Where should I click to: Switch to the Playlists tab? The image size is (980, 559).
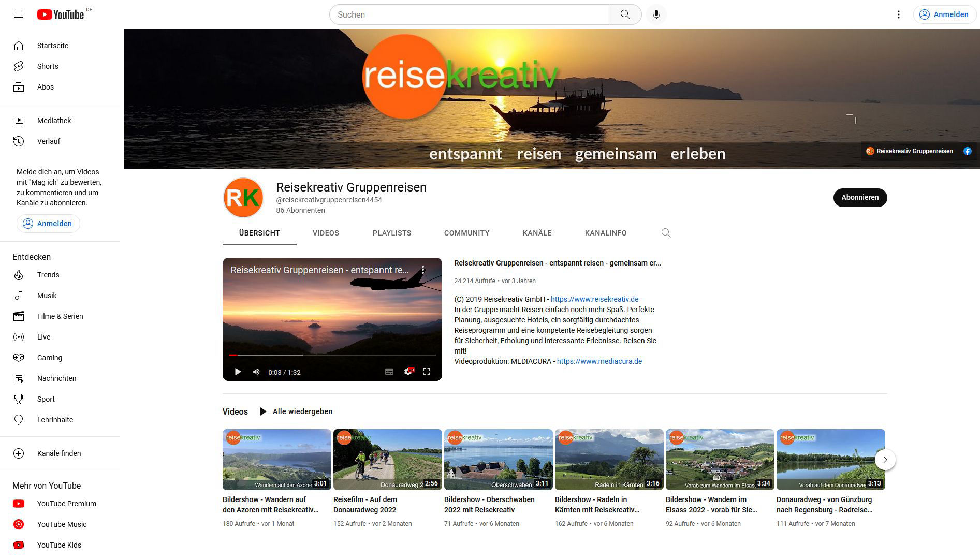[x=392, y=233]
